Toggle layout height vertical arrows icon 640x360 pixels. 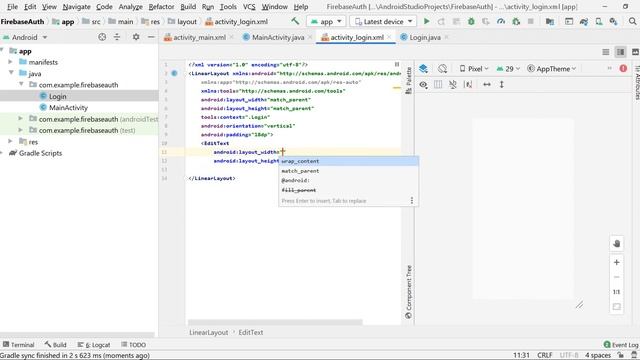pyautogui.click(x=502, y=84)
